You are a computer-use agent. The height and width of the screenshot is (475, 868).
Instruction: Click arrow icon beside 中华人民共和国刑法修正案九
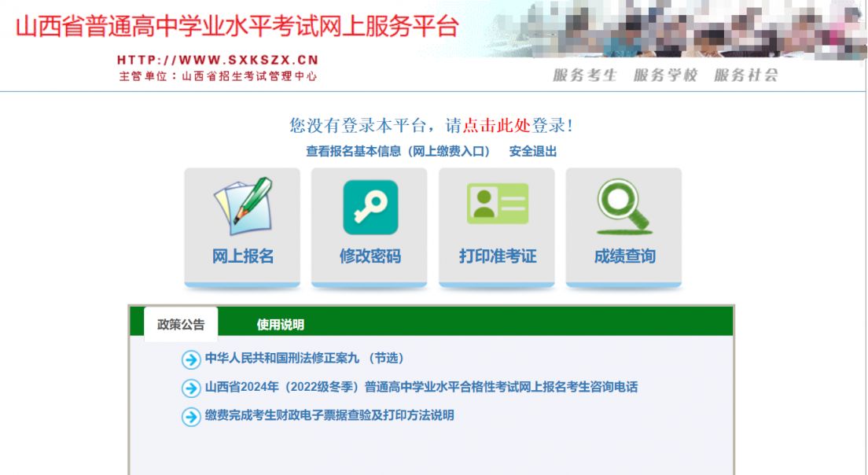click(191, 359)
